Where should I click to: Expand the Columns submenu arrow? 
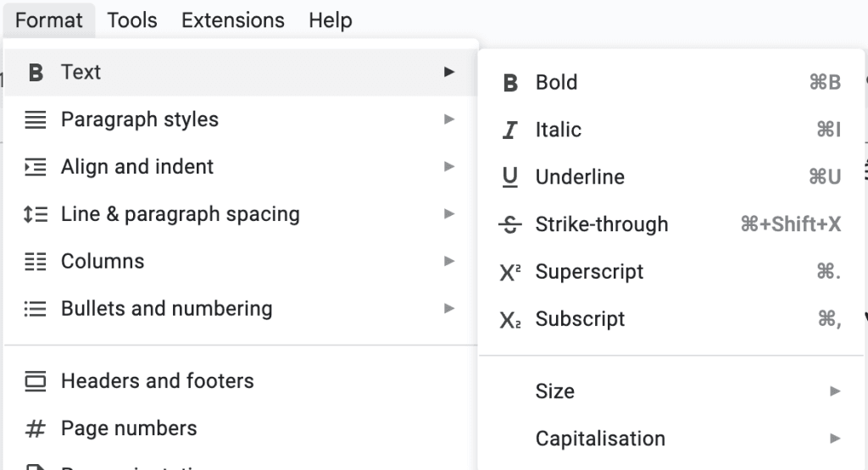click(x=449, y=262)
